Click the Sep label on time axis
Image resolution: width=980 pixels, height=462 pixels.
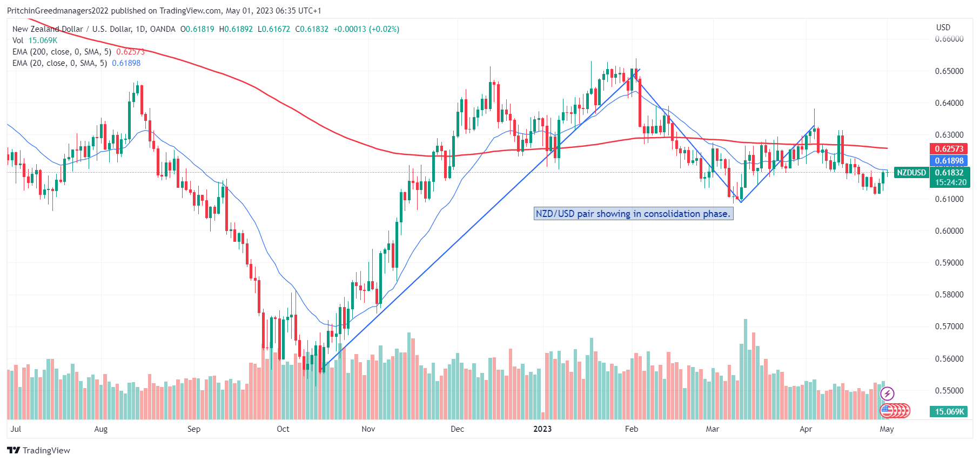click(194, 429)
